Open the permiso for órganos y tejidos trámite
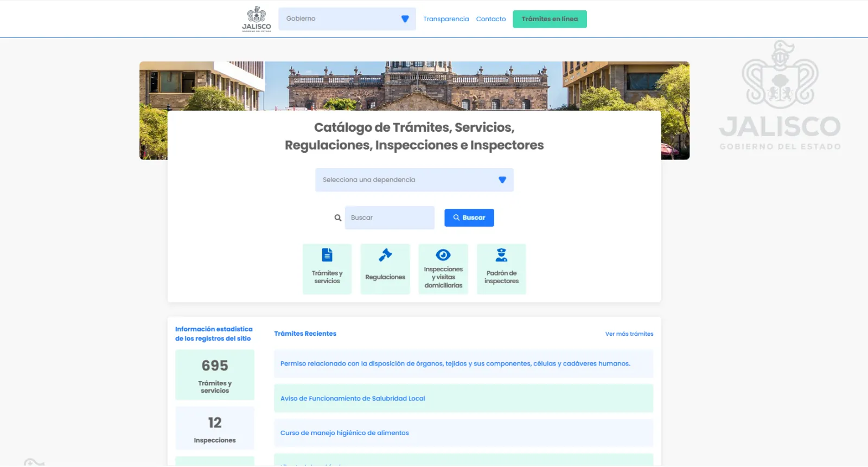This screenshot has width=868, height=467. pos(463,364)
